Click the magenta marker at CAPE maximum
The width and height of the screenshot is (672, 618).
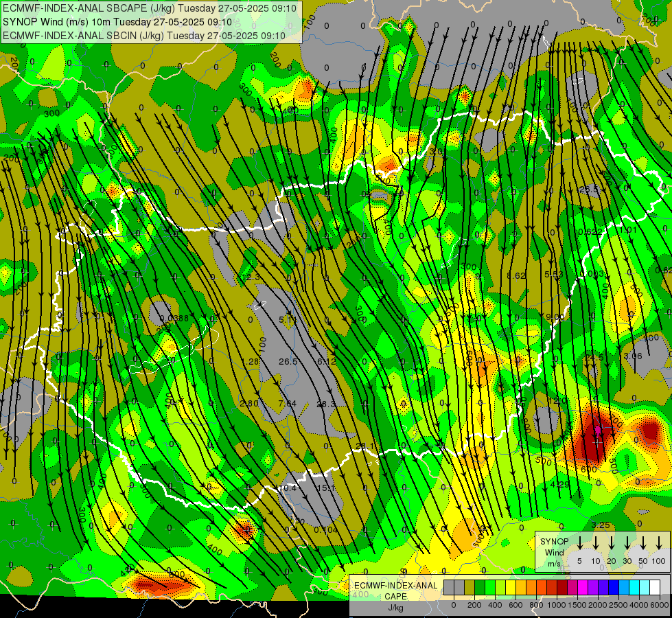click(598, 430)
